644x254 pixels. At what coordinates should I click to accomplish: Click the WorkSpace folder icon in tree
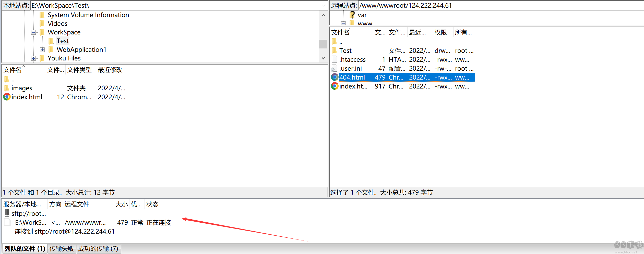[42, 32]
